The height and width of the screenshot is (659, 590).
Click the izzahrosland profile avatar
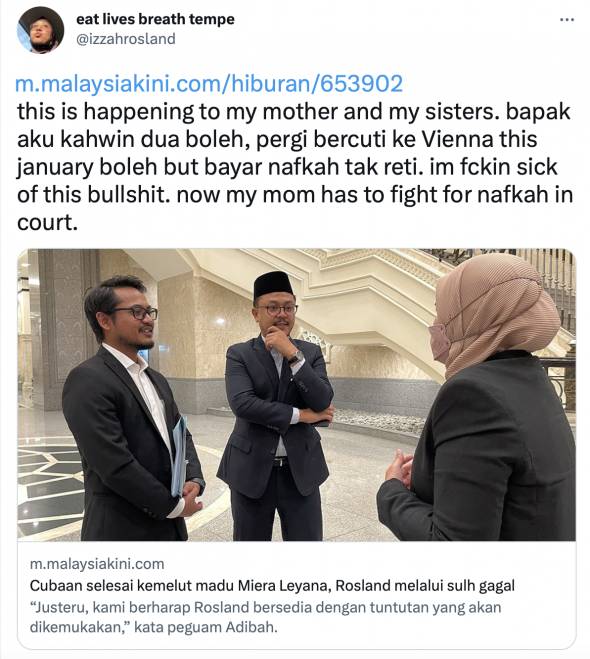(x=40, y=29)
